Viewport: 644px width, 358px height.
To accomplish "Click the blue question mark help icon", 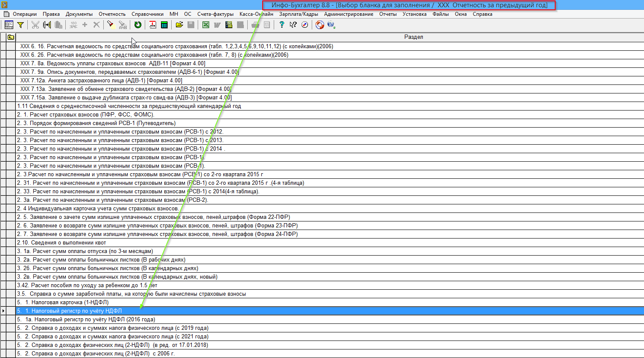I will tap(281, 25).
